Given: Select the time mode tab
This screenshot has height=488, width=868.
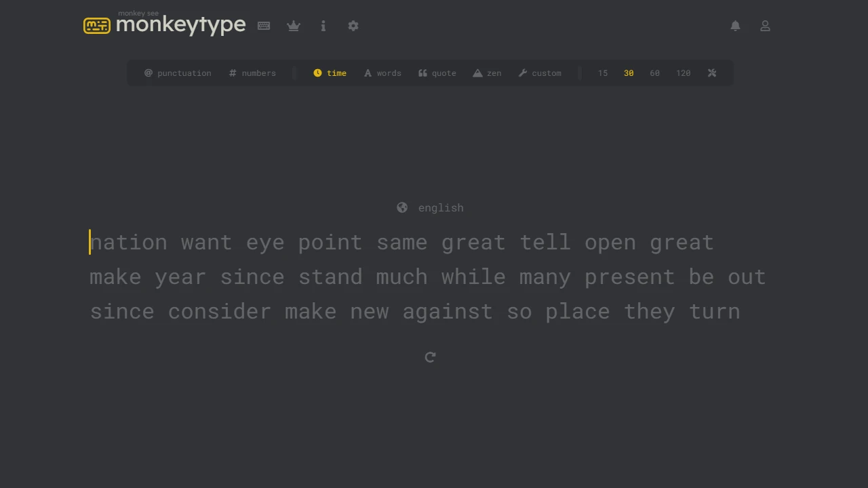Looking at the screenshot, I should 330,73.
